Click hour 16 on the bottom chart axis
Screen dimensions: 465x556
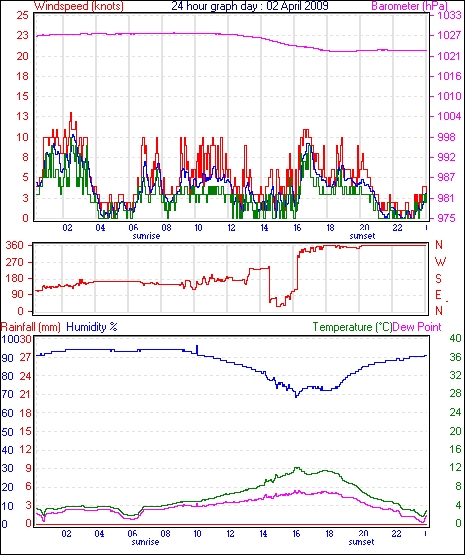(x=296, y=533)
